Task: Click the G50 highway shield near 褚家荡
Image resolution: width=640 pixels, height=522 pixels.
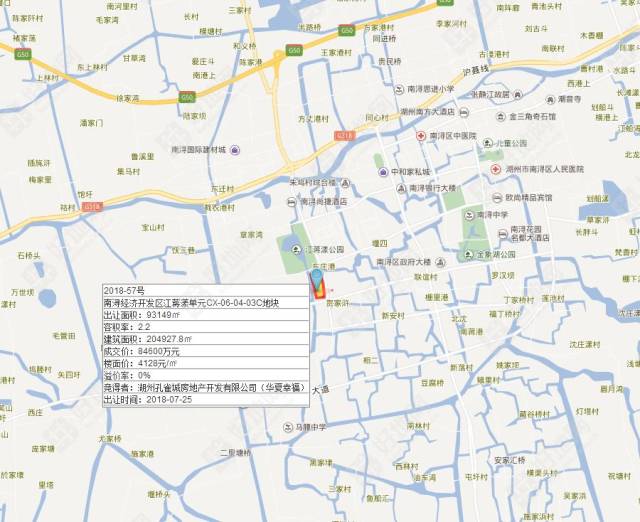Action: coord(22,54)
